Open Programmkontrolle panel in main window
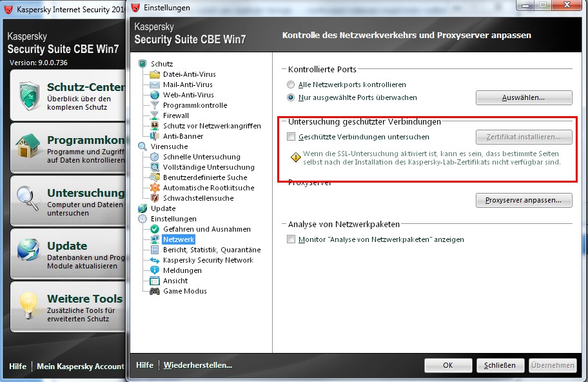 click(68, 148)
